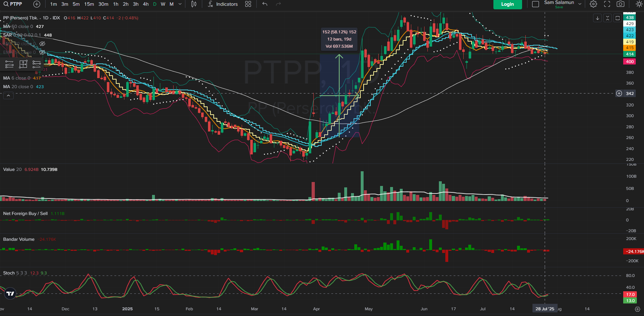
Task: Click the 415 orange price label
Action: 630,48
